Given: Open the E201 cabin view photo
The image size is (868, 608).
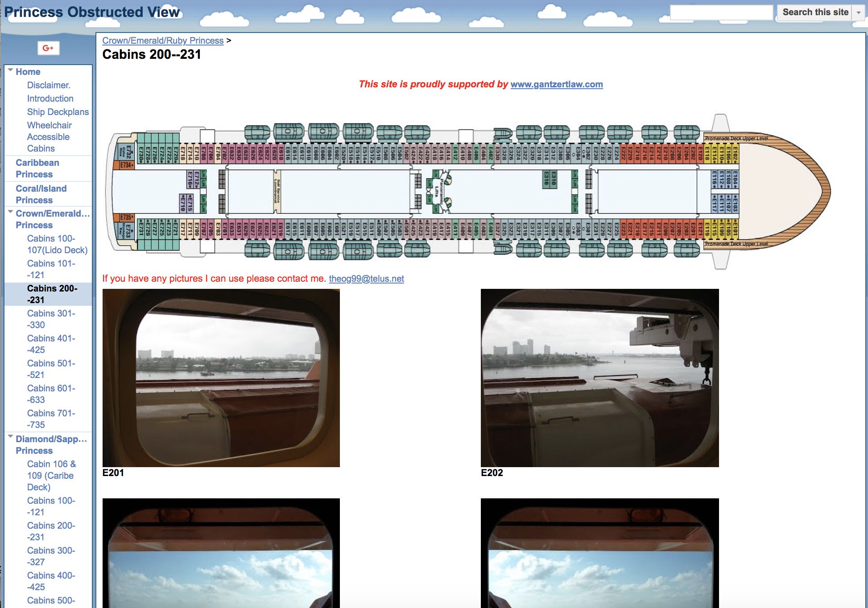Looking at the screenshot, I should 221,378.
